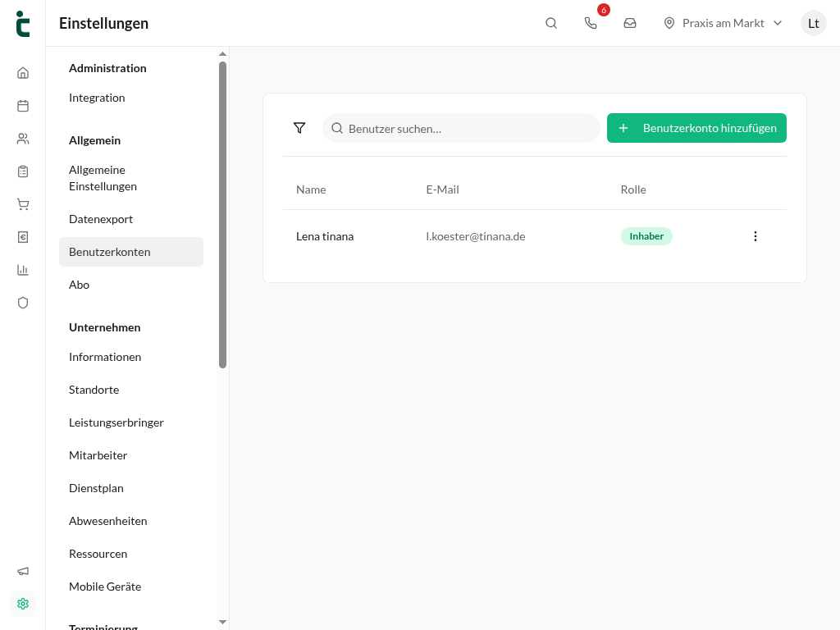The width and height of the screenshot is (840, 630).
Task: Open the patients people icon
Action: 22,139
